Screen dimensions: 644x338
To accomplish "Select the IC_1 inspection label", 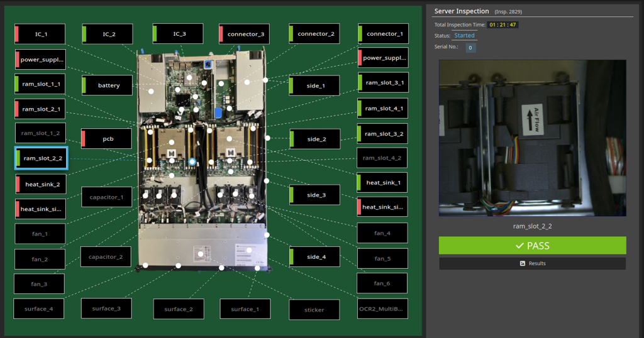I will click(40, 34).
